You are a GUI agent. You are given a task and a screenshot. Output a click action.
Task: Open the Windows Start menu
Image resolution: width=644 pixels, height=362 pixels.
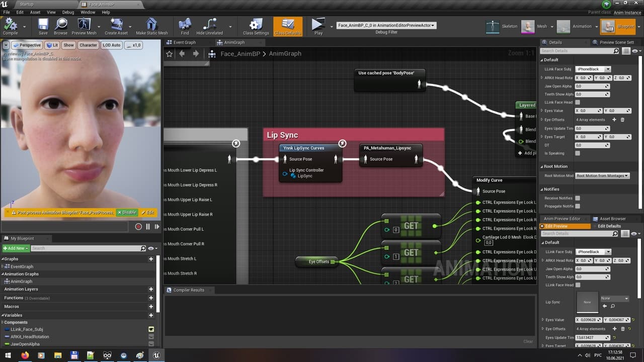click(x=8, y=355)
